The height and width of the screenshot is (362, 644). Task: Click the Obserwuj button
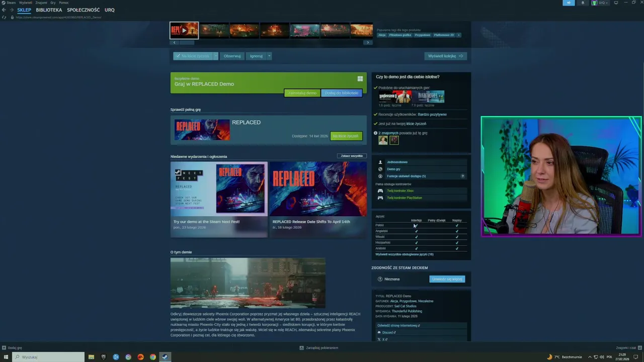click(232, 56)
